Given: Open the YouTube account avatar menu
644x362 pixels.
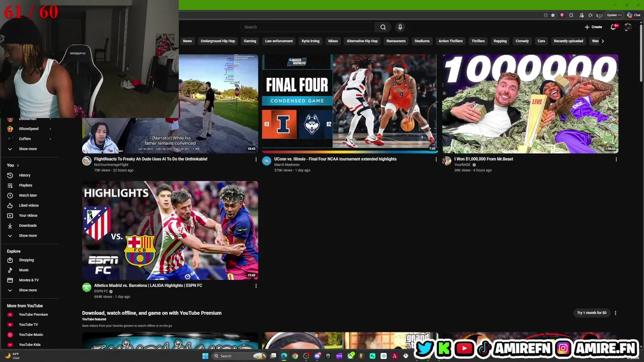Looking at the screenshot, I should point(628,27).
